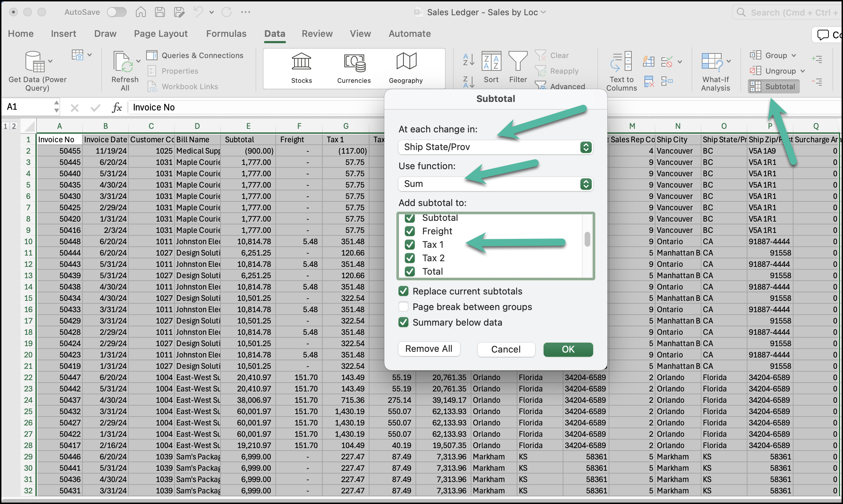Image resolution: width=843 pixels, height=504 pixels.
Task: Click the Home icon in title bar
Action: (x=141, y=12)
